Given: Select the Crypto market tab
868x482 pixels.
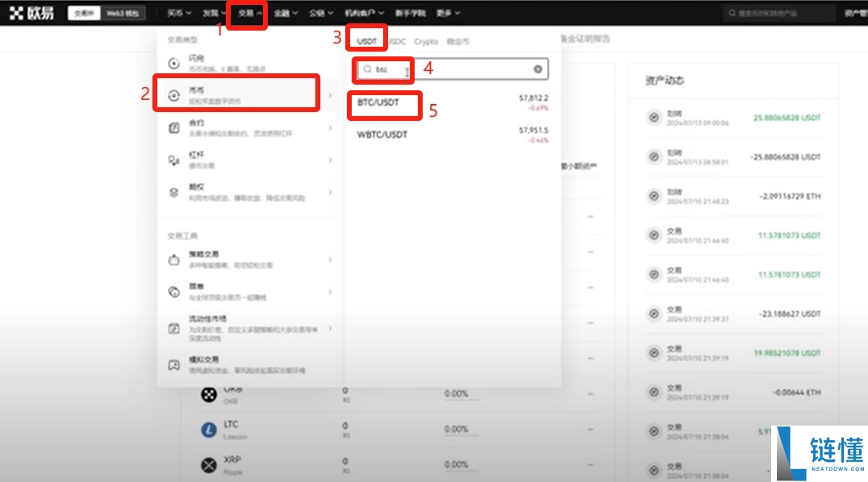Looking at the screenshot, I should click(426, 41).
